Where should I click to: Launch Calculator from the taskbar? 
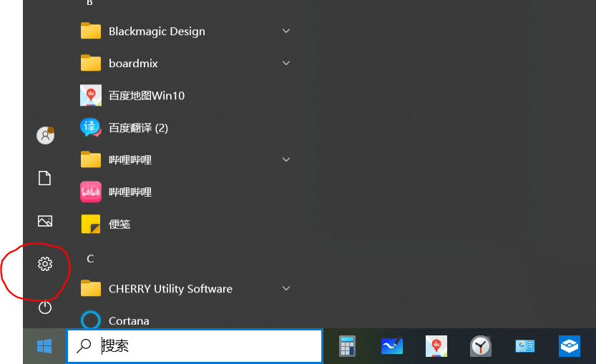(348, 345)
